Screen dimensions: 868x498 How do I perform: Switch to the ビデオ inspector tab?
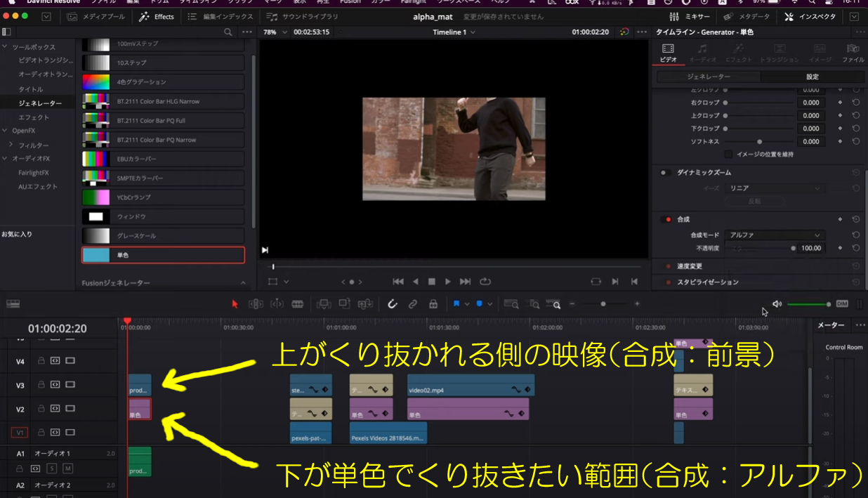coord(668,53)
